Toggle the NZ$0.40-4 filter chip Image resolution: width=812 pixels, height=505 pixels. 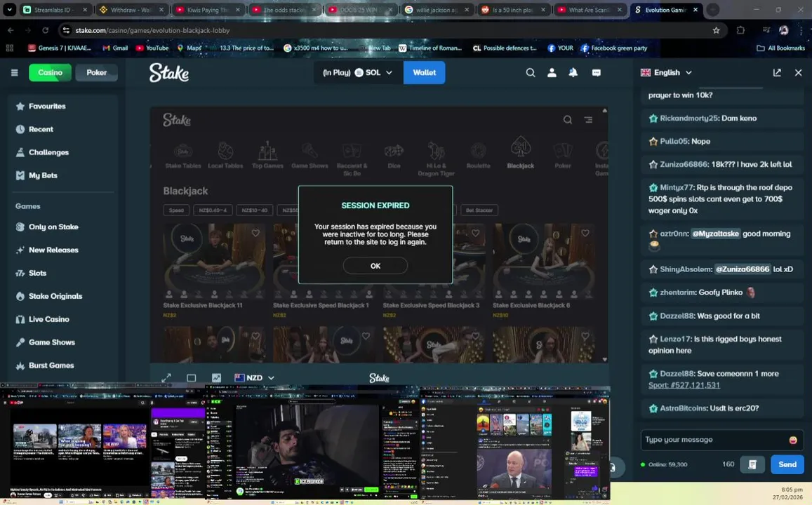213,210
